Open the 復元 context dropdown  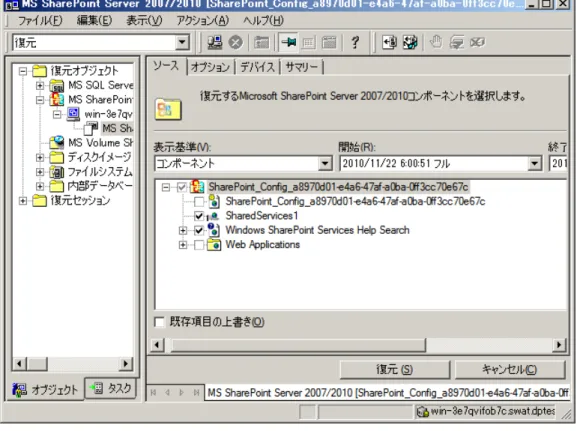[182, 43]
